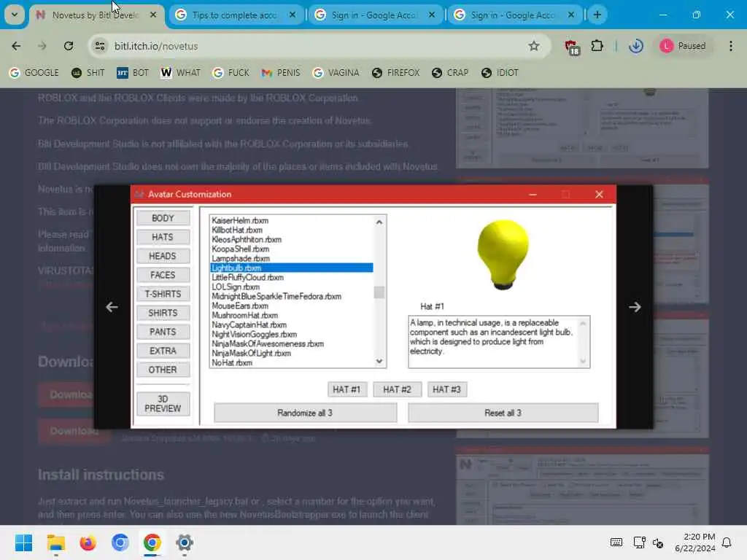Select Lightbulb.rbxm in the hat list
The image size is (747, 560).
point(292,268)
